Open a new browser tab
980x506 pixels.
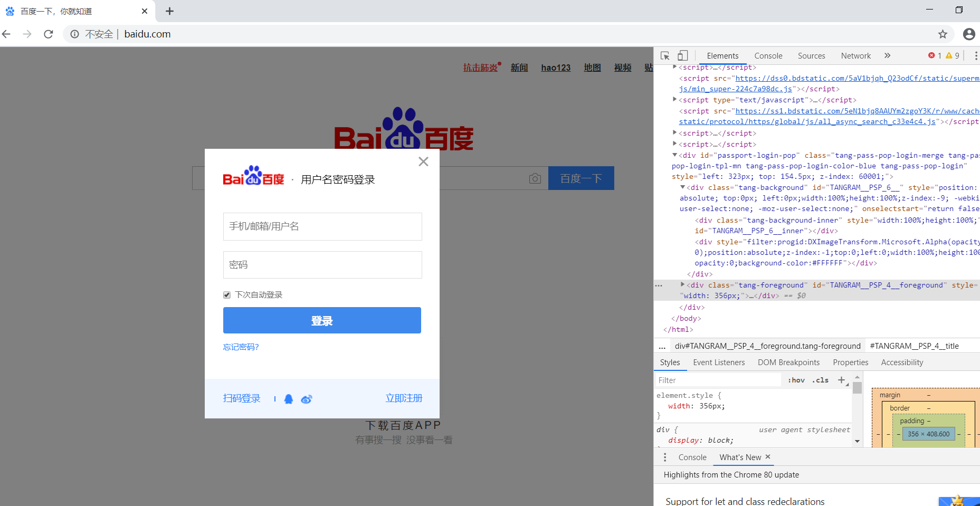(169, 11)
